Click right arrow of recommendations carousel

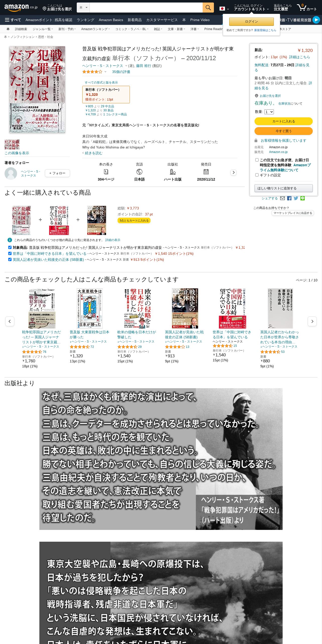point(312,321)
